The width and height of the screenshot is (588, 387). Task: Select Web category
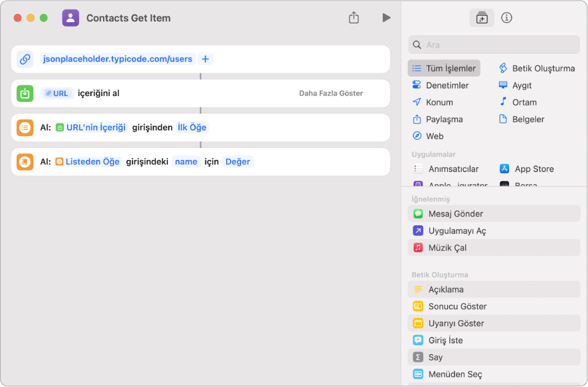[428, 136]
